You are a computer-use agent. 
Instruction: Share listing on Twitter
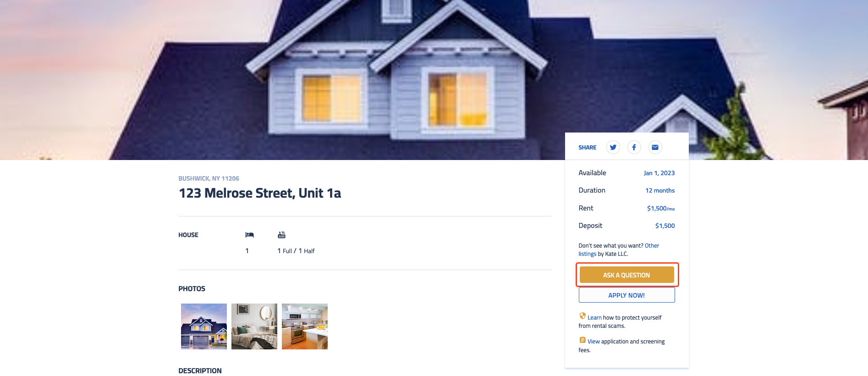(x=613, y=147)
